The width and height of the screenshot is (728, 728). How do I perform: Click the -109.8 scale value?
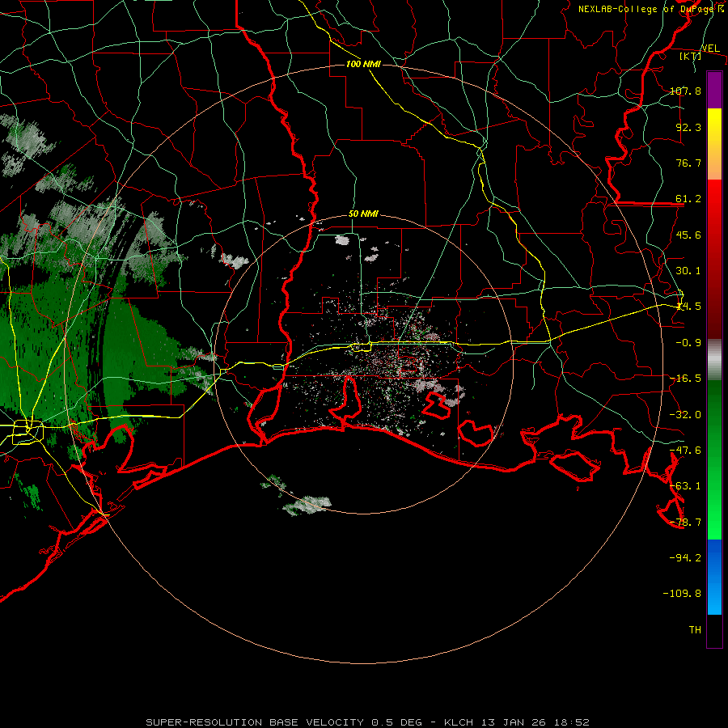point(682,594)
